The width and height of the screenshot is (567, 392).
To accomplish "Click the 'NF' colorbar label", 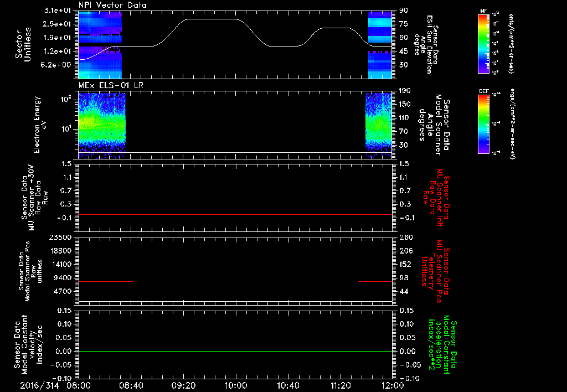I will point(483,11).
